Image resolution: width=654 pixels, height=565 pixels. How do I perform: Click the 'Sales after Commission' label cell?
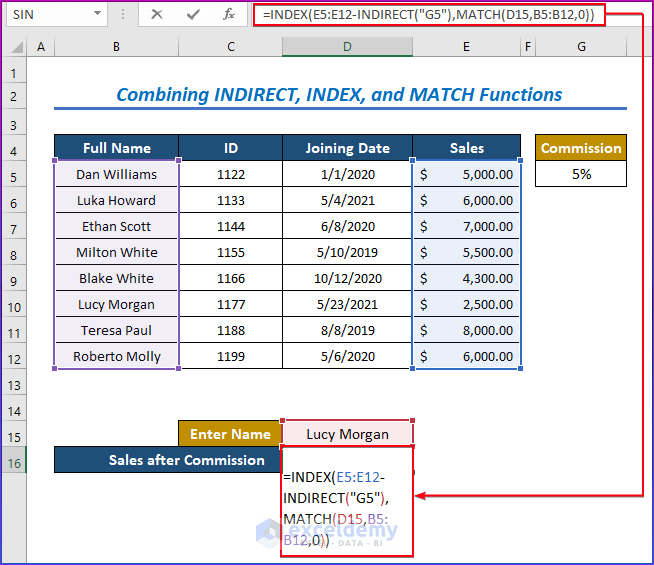[x=168, y=460]
